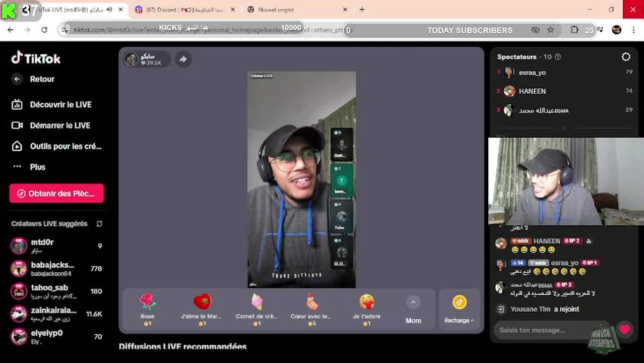Send the Je t'adore gift

pos(366,309)
